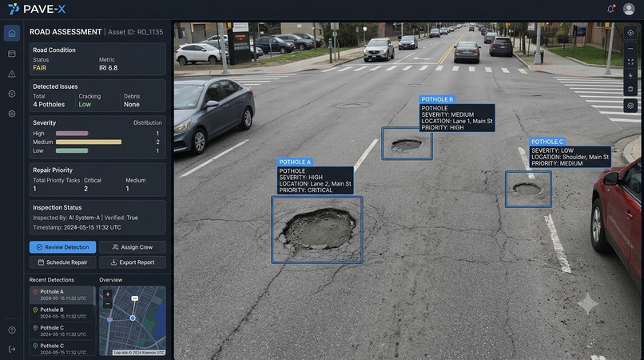
Task: Click the Repair Priority card heading
Action: [x=53, y=170]
